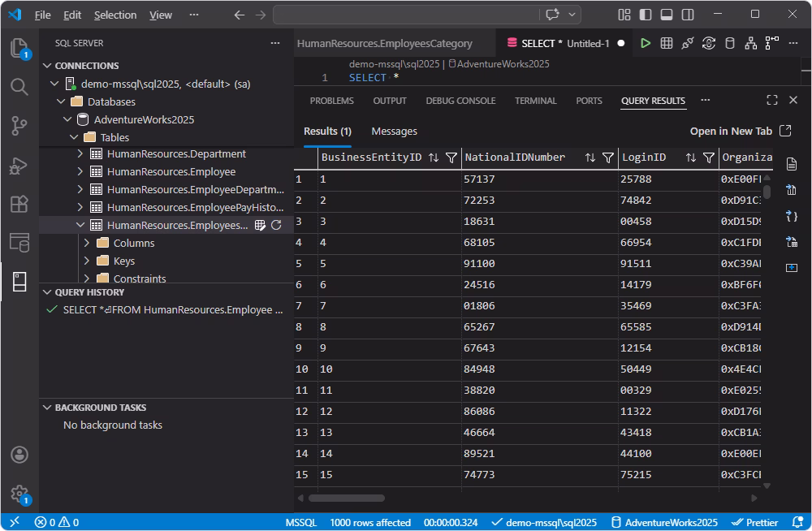The image size is (812, 531).
Task: Click the arrow and spreadsheet export icon
Action: tap(791, 242)
